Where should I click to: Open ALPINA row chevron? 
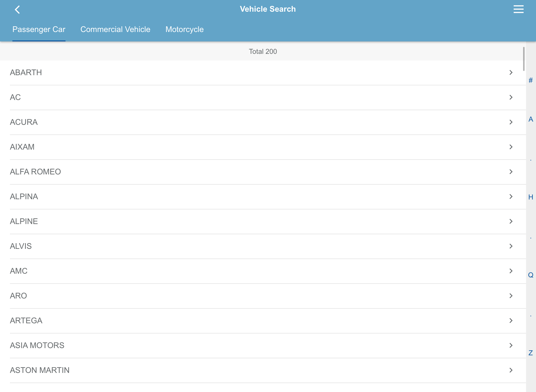(x=511, y=196)
